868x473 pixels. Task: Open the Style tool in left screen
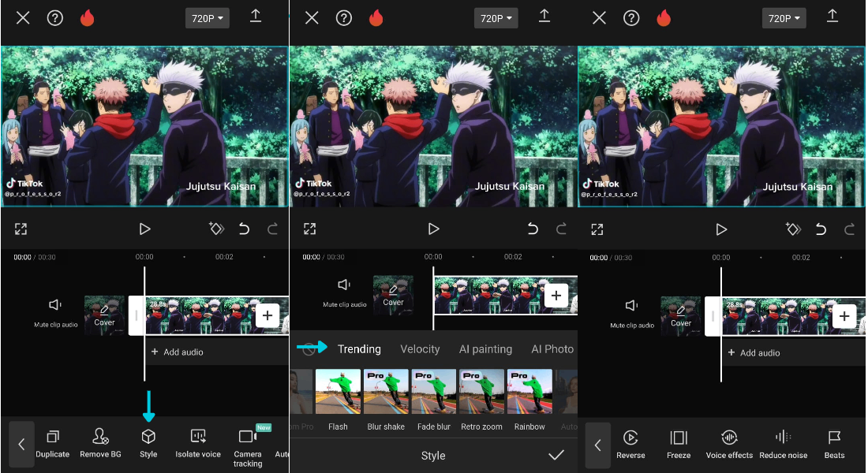pos(148,443)
